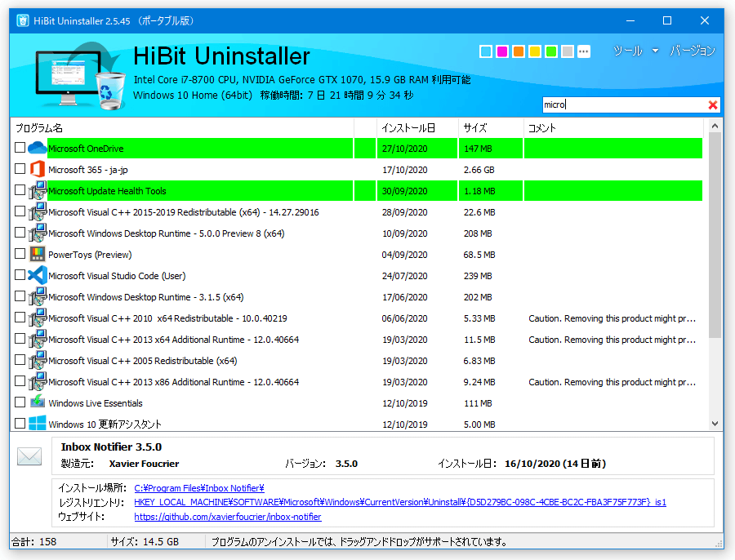Open more theme colors via the ellipsis swatch
Image resolution: width=735 pixels, height=560 pixels.
[x=584, y=51]
